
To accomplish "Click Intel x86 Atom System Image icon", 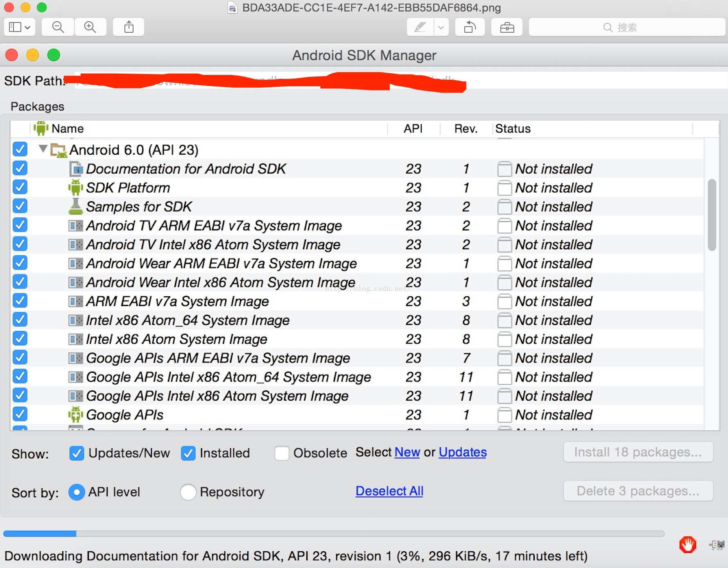I will 76,339.
